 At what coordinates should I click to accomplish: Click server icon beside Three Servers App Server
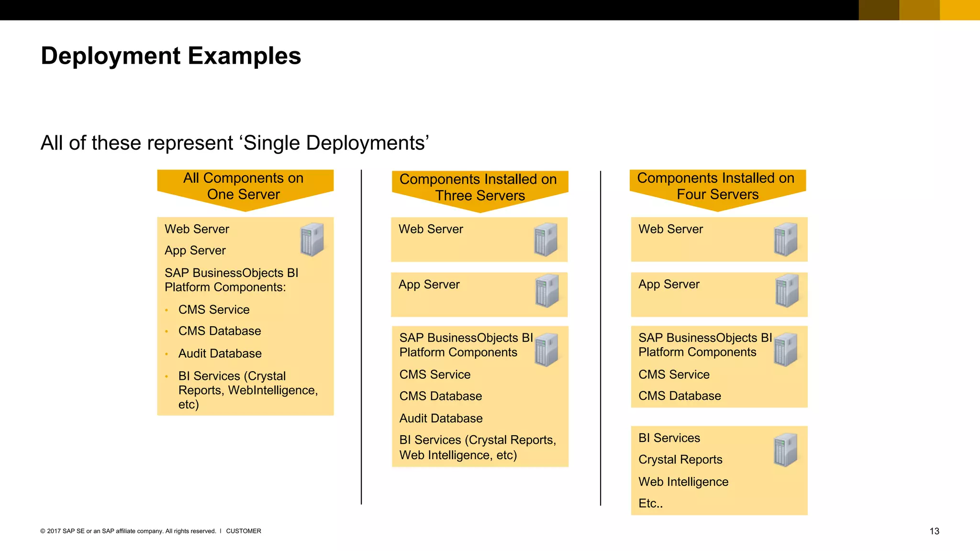(x=547, y=291)
